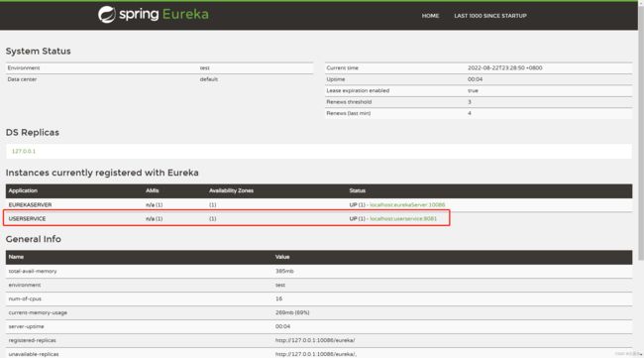
Task: Select the default data center value
Action: (x=209, y=79)
